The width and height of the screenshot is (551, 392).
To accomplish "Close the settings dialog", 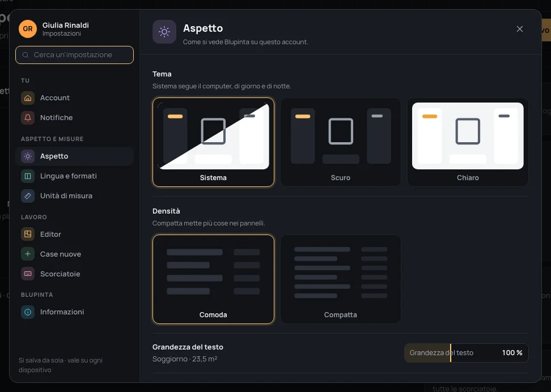I will click(520, 29).
